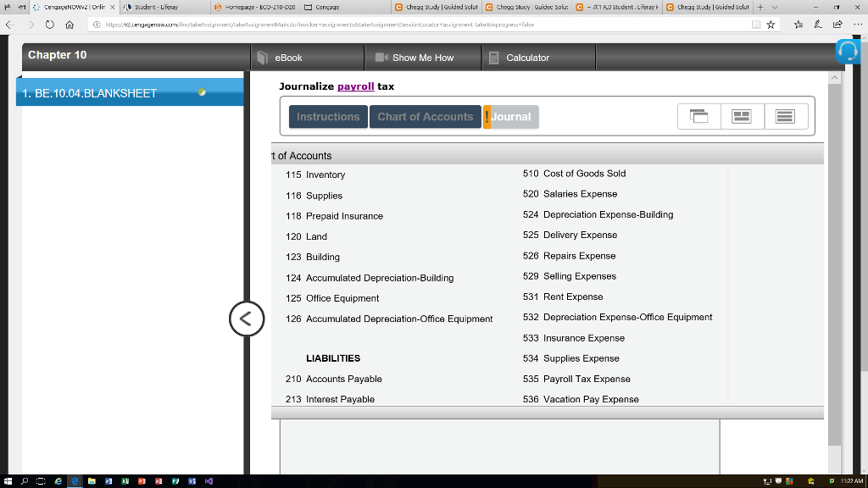This screenshot has width=868, height=488.
Task: Toggle the orange status dot on BE.10.04.BLANKSHEET
Action: pos(201,91)
